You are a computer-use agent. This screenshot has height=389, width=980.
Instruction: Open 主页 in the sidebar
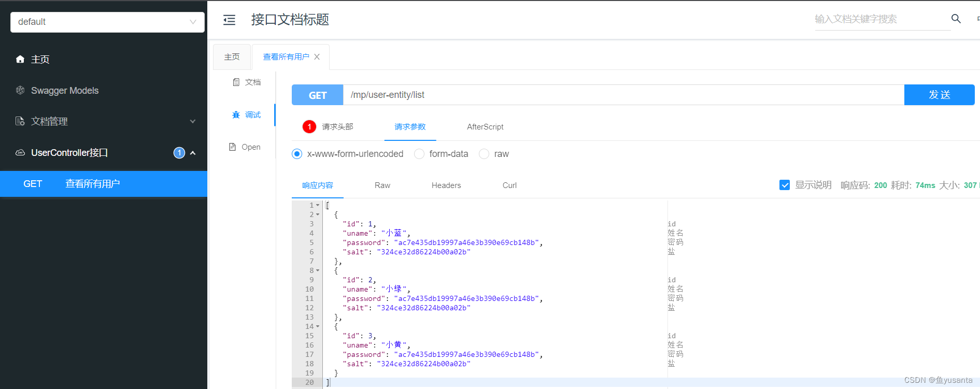(104, 59)
